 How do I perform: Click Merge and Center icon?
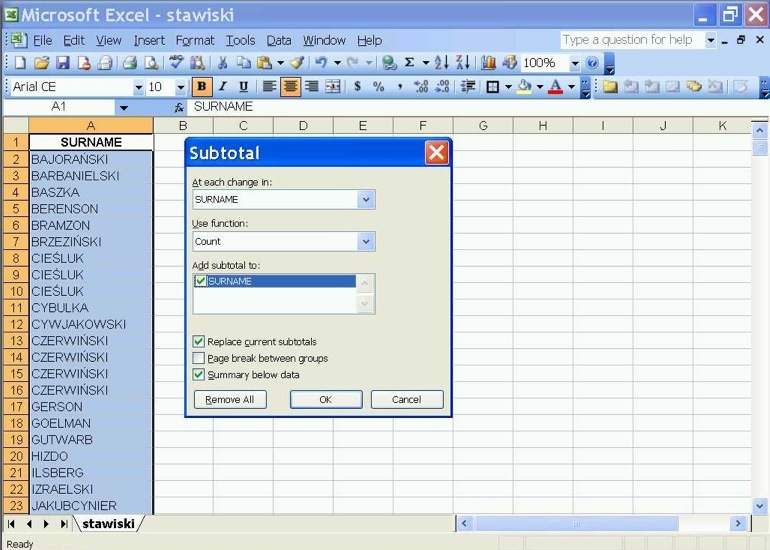pos(332,87)
